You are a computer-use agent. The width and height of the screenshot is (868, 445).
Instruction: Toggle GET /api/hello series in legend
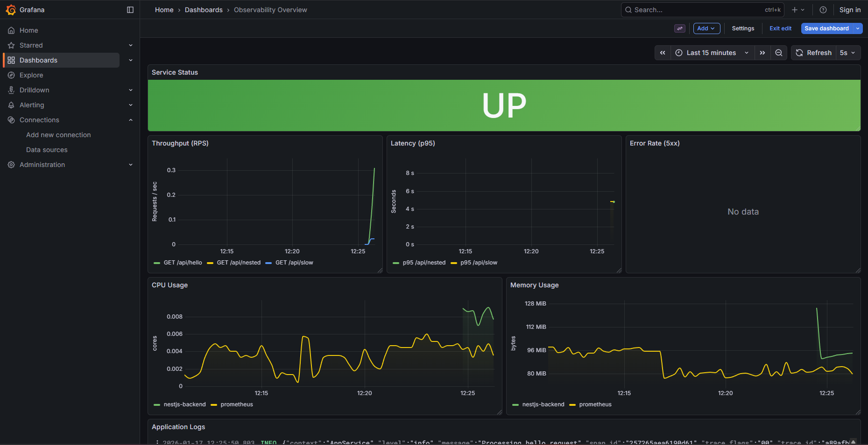(x=183, y=263)
